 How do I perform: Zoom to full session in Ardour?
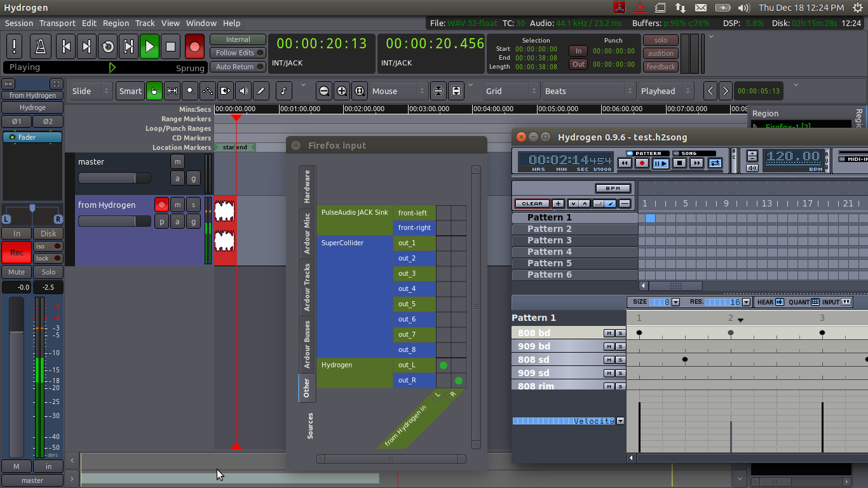pyautogui.click(x=360, y=91)
